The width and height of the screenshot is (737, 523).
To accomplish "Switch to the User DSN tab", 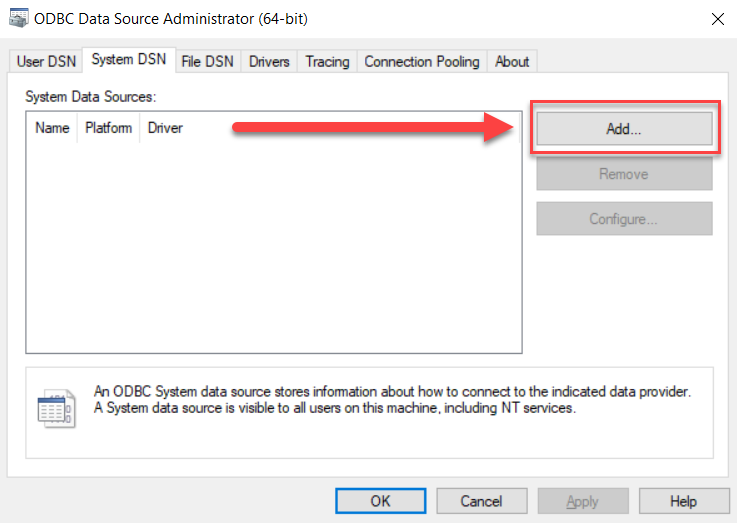I will 46,62.
